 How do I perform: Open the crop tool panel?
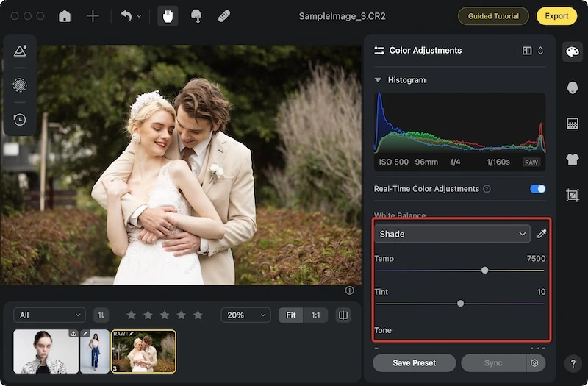tap(573, 195)
